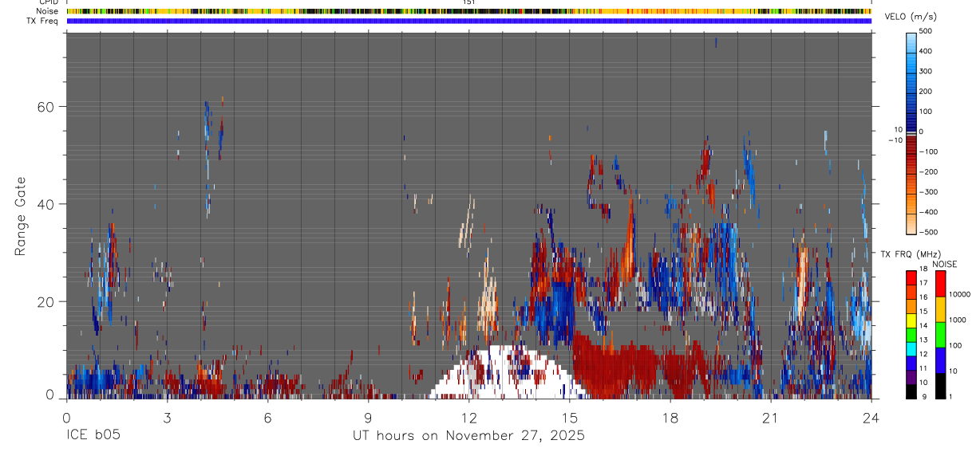Image resolution: width=980 pixels, height=452 pixels.
Task: Click the "ICE b05" radar beam label
Action: (93, 435)
